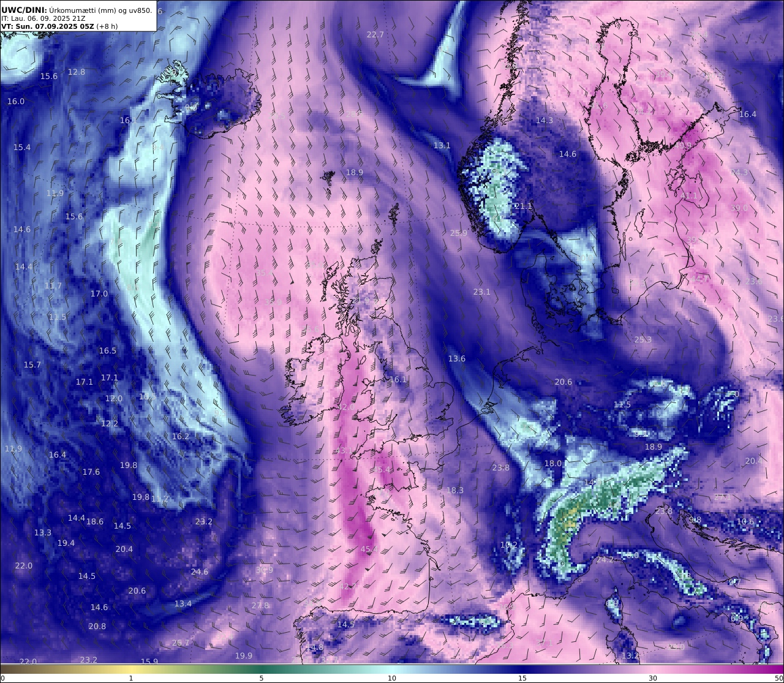Click the map value '10.6'

(x=745, y=522)
